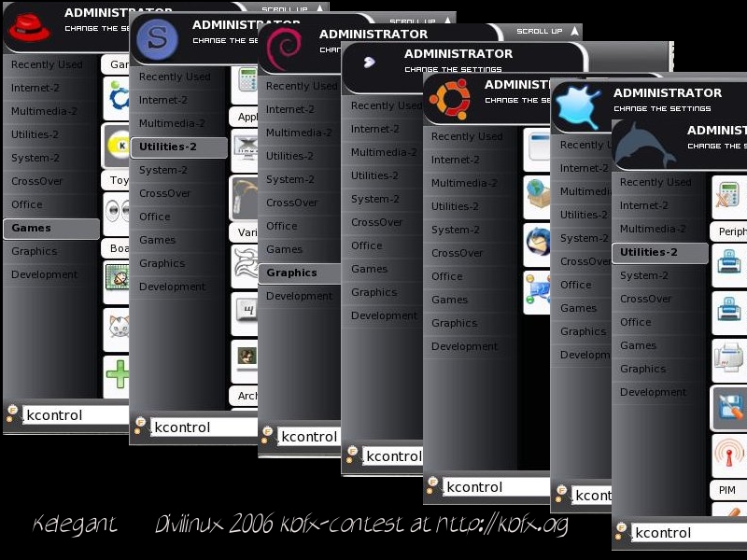Launch the eyes app in Red Hat menu
The height and width of the screenshot is (560, 747).
(118, 212)
